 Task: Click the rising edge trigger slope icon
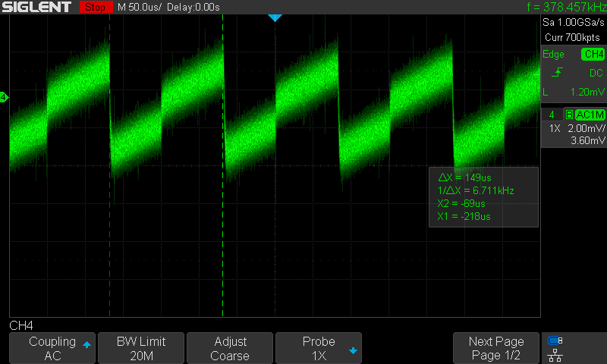point(557,72)
